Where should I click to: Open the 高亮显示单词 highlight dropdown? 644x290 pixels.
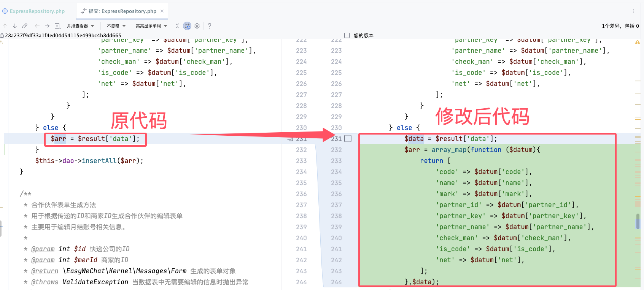tap(151, 26)
